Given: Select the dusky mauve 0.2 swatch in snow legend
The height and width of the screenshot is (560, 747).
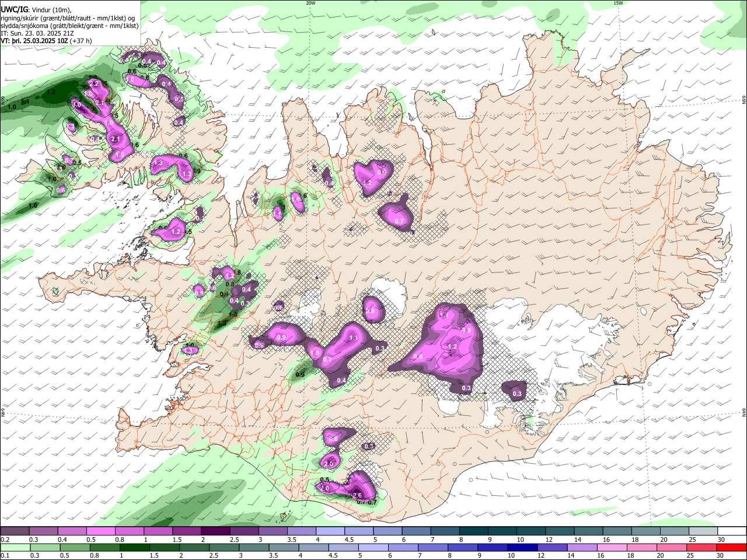Looking at the screenshot, I should click(15, 531).
